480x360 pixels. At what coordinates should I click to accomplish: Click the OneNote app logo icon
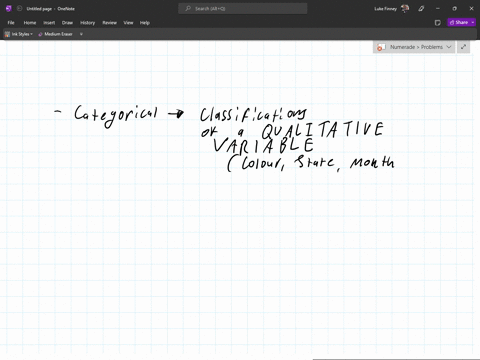tap(9, 9)
